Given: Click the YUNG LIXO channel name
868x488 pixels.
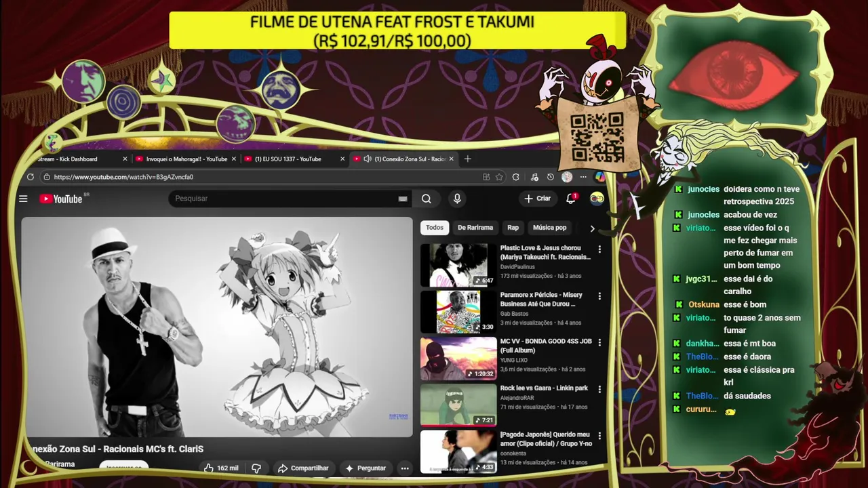Looking at the screenshot, I should pyautogui.click(x=514, y=360).
